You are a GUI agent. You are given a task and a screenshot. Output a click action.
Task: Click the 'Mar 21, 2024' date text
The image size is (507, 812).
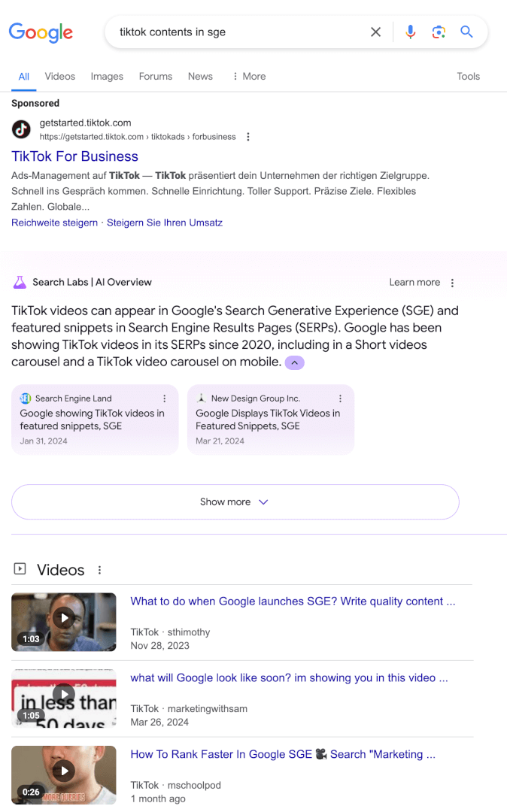(220, 441)
